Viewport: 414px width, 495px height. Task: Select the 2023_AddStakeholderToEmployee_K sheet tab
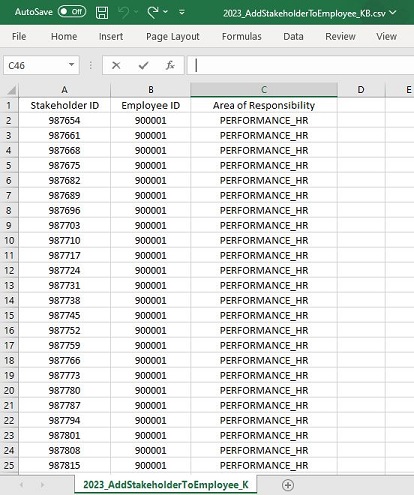click(166, 485)
